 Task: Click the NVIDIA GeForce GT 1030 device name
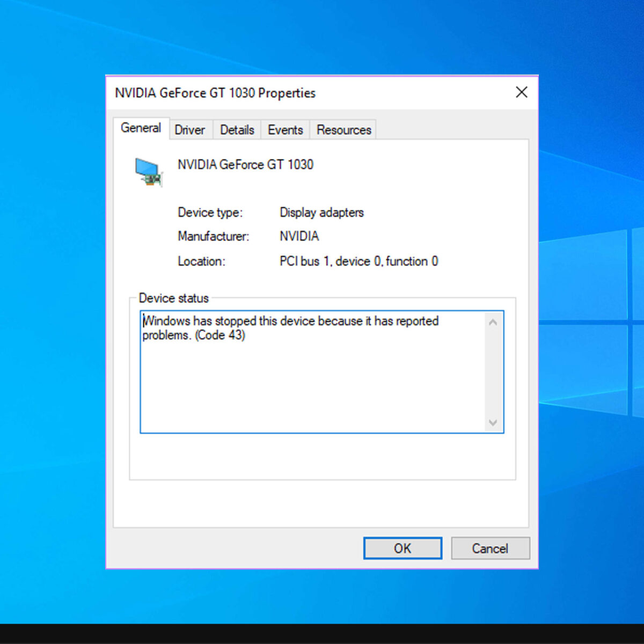(246, 165)
